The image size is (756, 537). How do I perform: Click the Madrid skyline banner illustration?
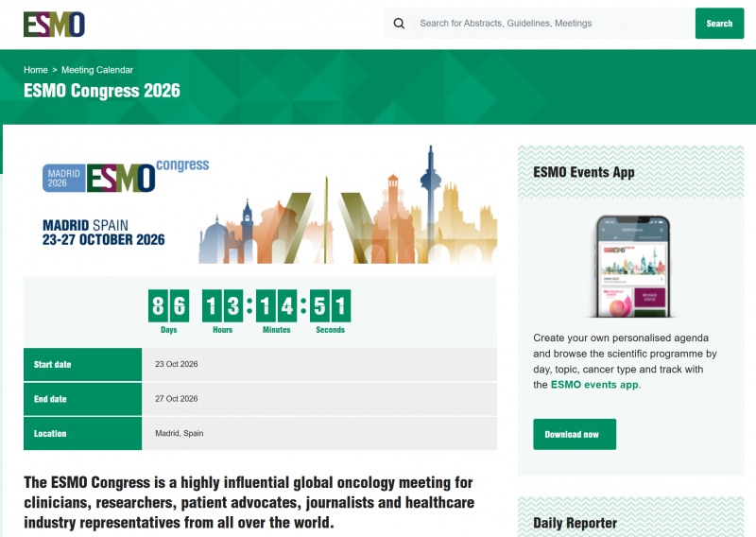point(348,205)
